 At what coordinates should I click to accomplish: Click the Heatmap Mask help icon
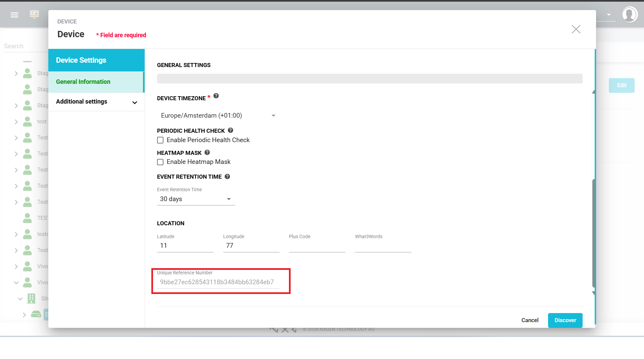coord(207,153)
